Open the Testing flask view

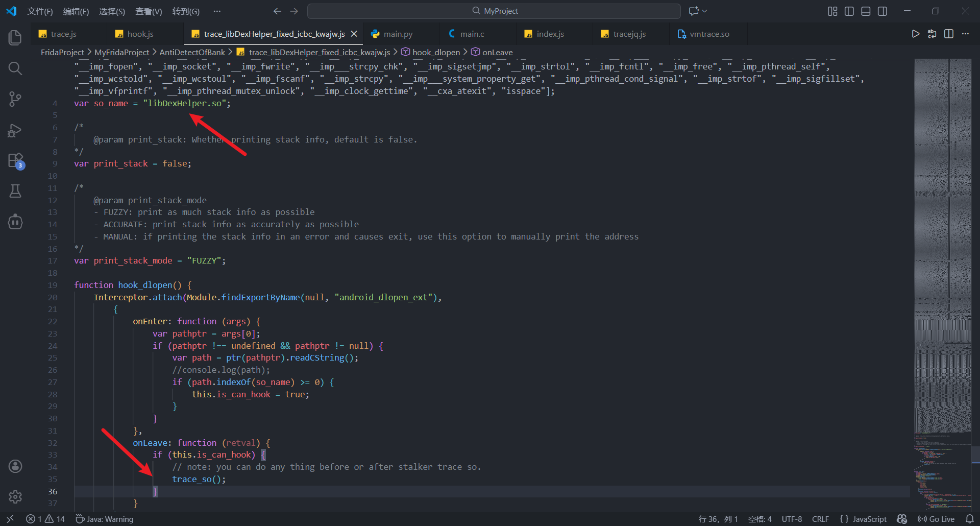point(15,191)
